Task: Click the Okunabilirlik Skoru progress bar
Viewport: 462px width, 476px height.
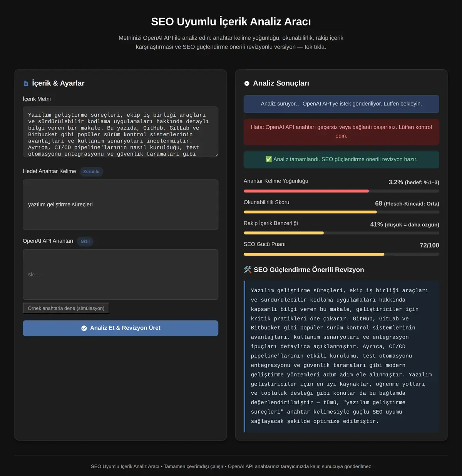Action: 341,212
